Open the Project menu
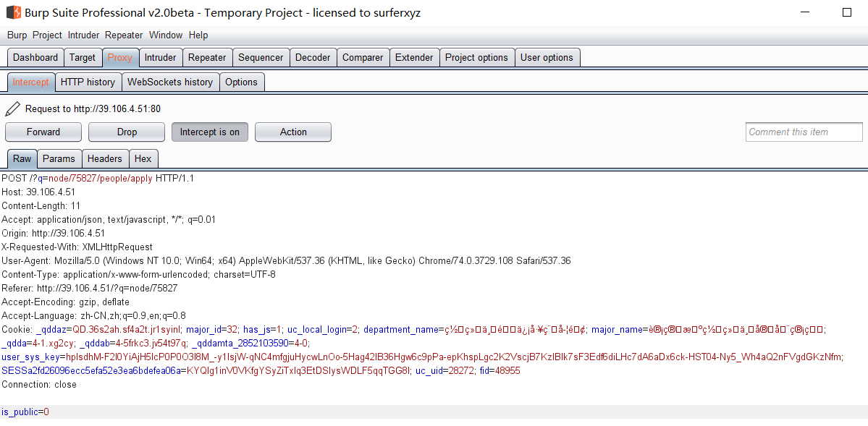Viewport: 868px width, 426px height. (47, 35)
